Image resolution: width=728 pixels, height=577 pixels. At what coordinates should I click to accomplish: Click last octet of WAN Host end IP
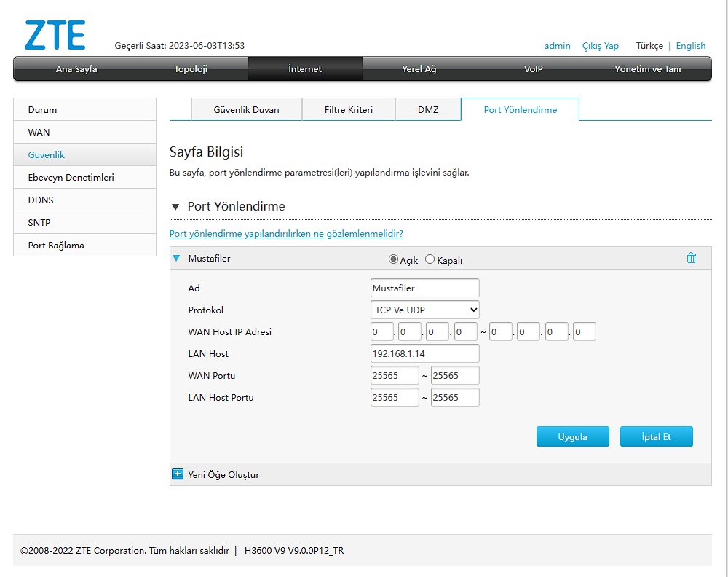(585, 331)
